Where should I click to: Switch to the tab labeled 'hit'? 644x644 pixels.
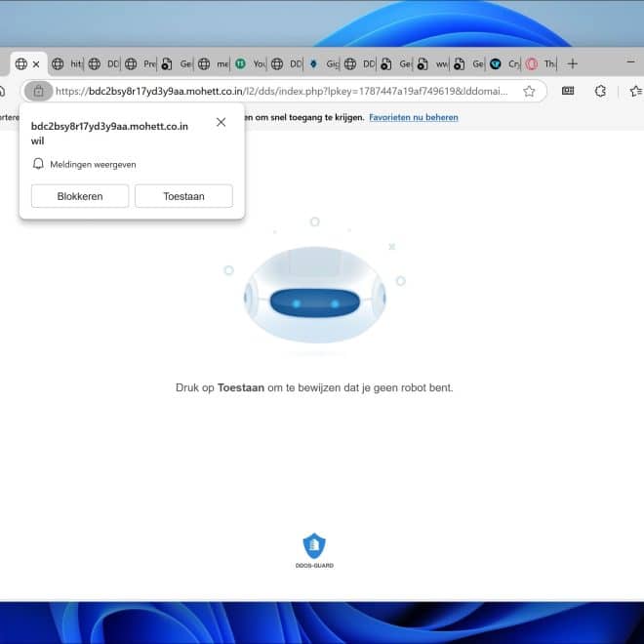pyautogui.click(x=68, y=63)
